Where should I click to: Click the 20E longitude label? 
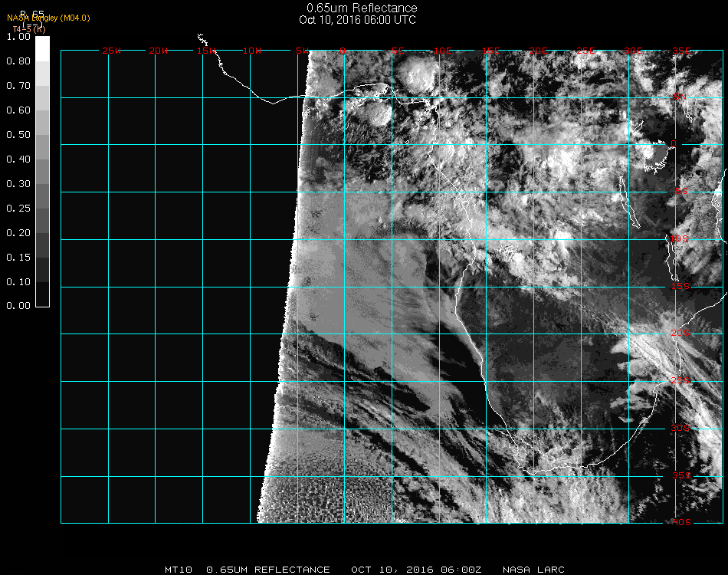539,51
